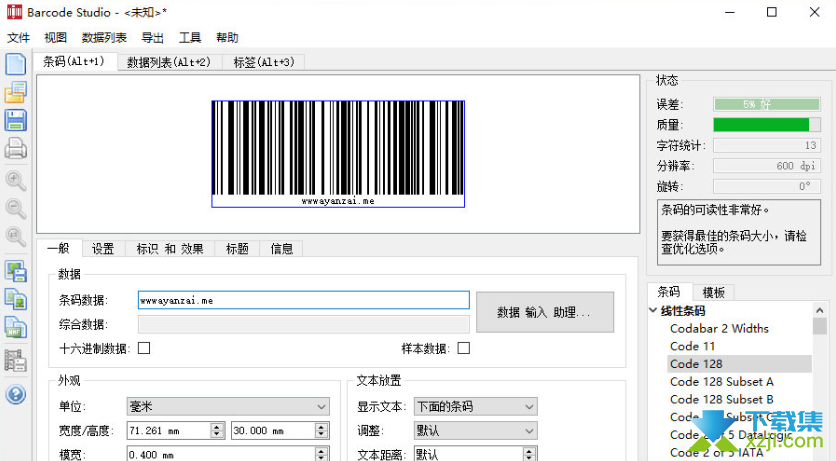Viewport: 836px width, 461px height.
Task: Switch to the 条码(Alt+1) tab
Action: (x=74, y=61)
